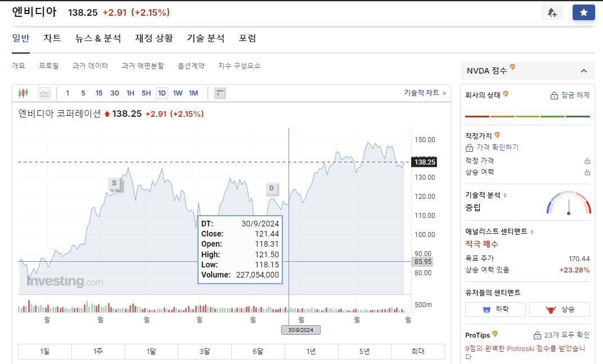Image resolution: width=603 pixels, height=364 pixels.
Task: Click the red company rating segment
Action: (477, 116)
